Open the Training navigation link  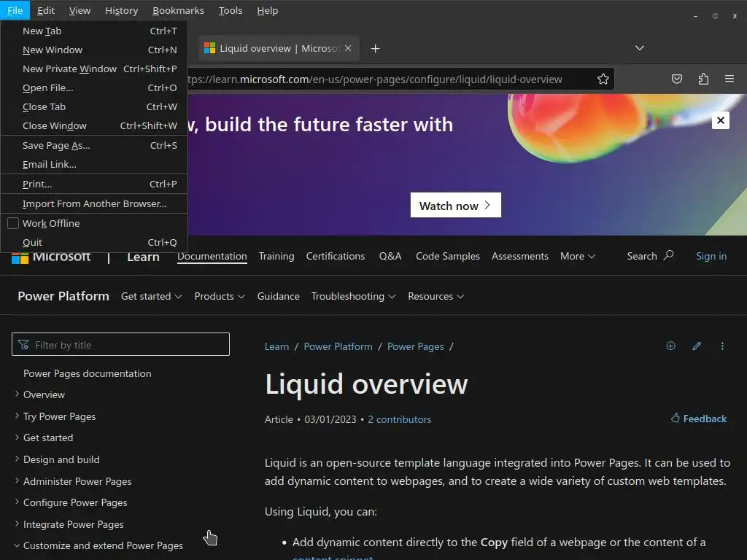[x=276, y=256]
